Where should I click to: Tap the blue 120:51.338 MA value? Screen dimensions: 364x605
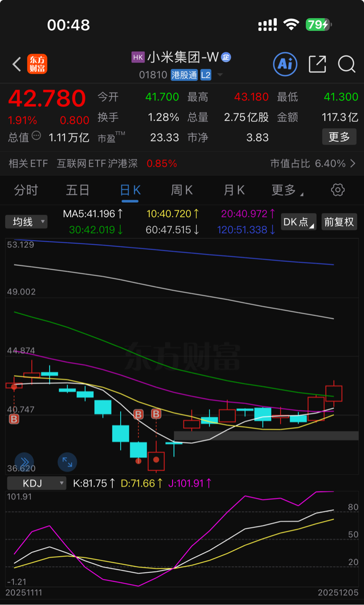(246, 229)
